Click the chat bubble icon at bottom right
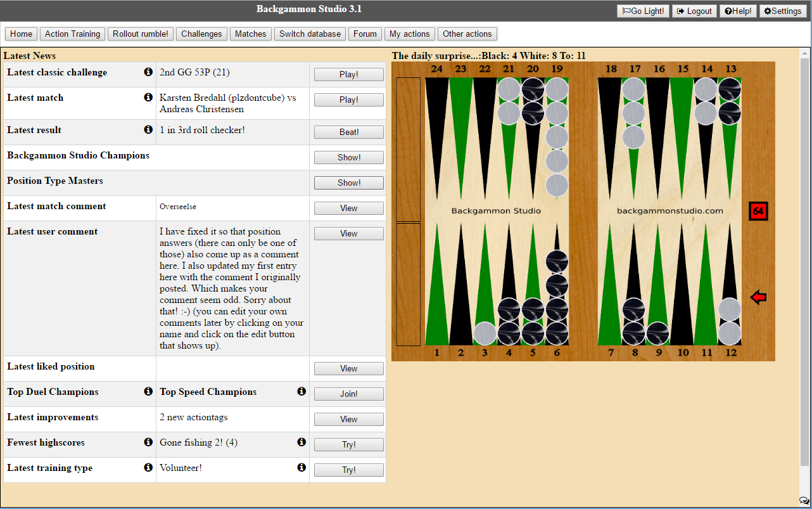Screen dimensions: 812x509 click(x=804, y=501)
